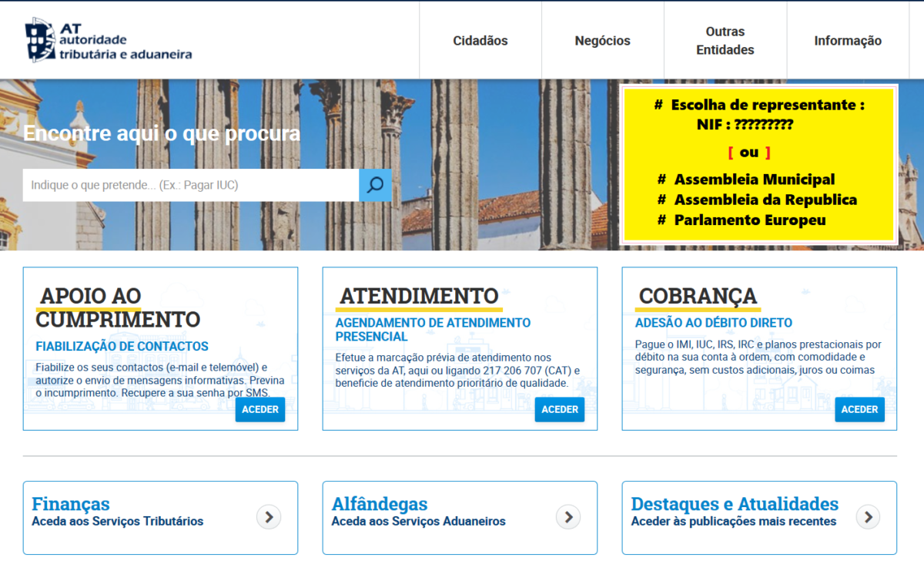
Task: Open the Informação menu
Action: pos(847,41)
